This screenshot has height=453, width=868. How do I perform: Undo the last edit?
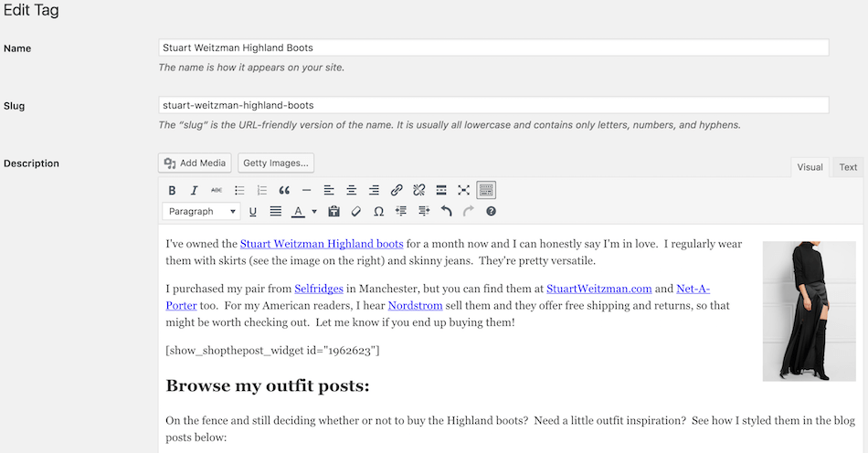(x=446, y=211)
